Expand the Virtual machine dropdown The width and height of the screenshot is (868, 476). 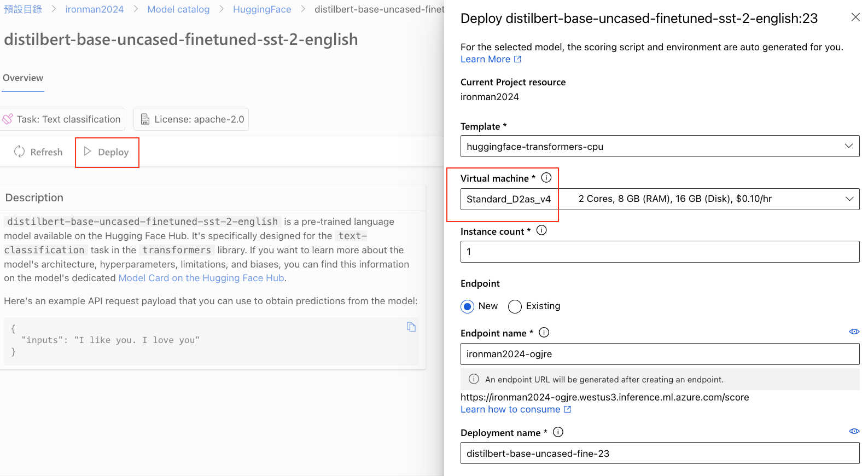tap(660, 199)
